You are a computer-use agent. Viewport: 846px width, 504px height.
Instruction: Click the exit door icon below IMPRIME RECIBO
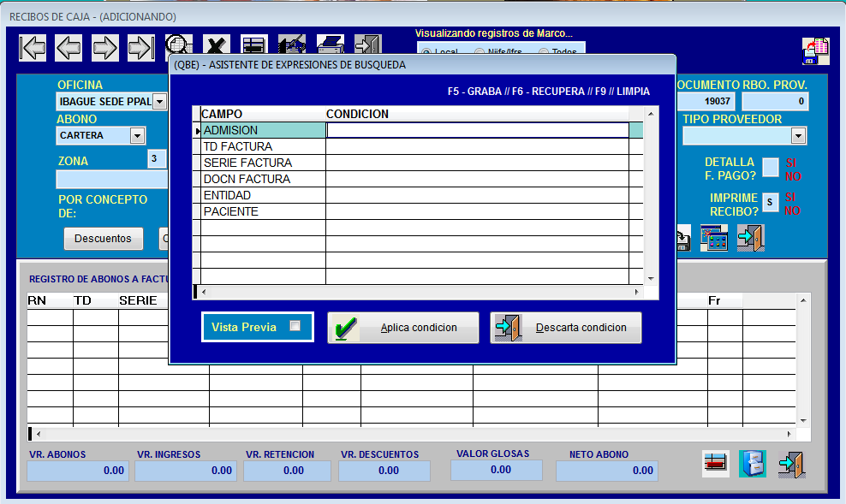coord(750,238)
